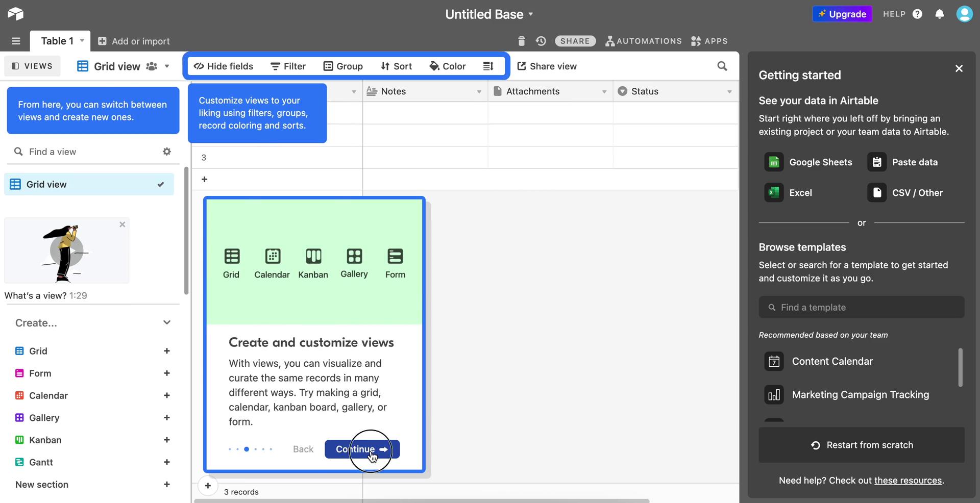
Task: Add a new Grid view with plus
Action: pyautogui.click(x=166, y=351)
